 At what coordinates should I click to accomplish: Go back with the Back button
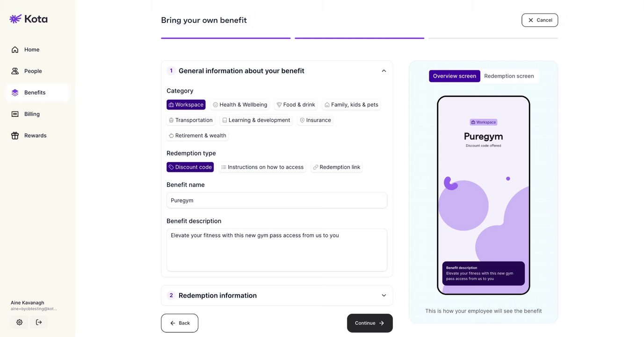180,323
